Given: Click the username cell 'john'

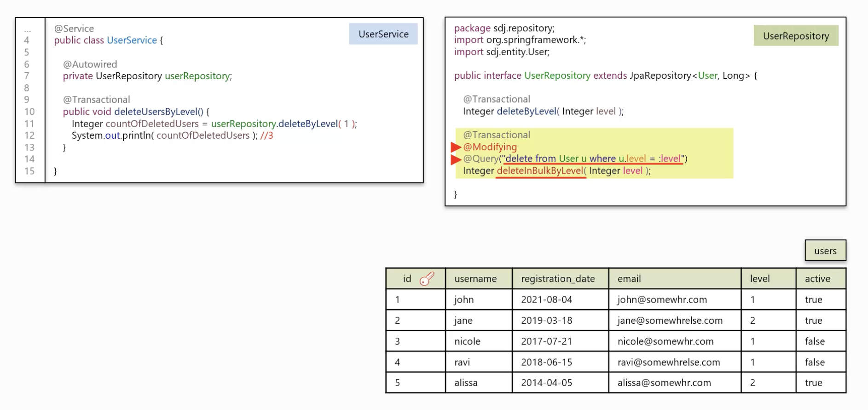Looking at the screenshot, I should (x=479, y=299).
